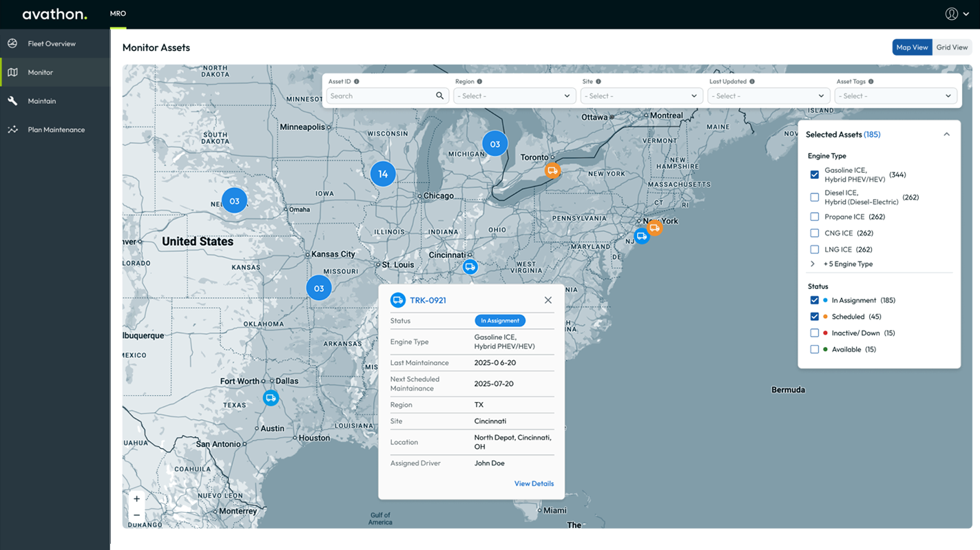Click the Region info icon

(480, 81)
